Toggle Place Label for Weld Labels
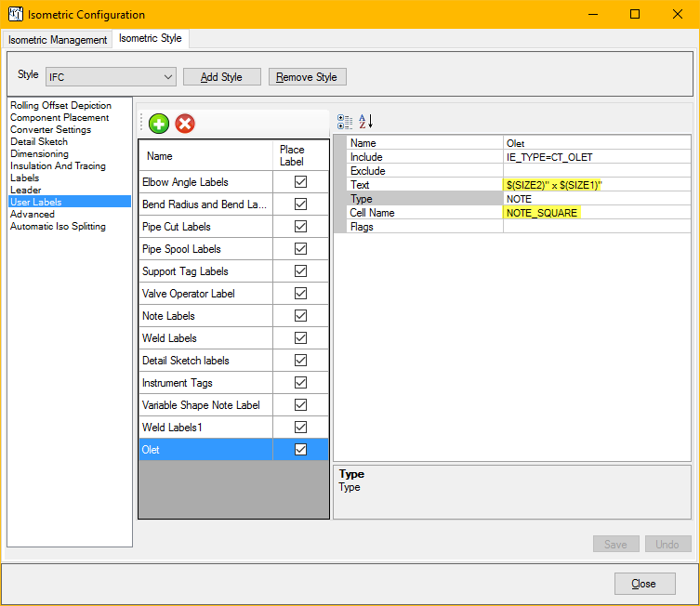 pyautogui.click(x=300, y=338)
